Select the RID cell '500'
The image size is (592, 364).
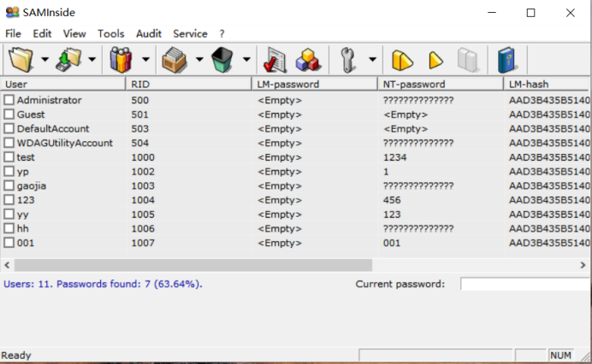point(140,100)
